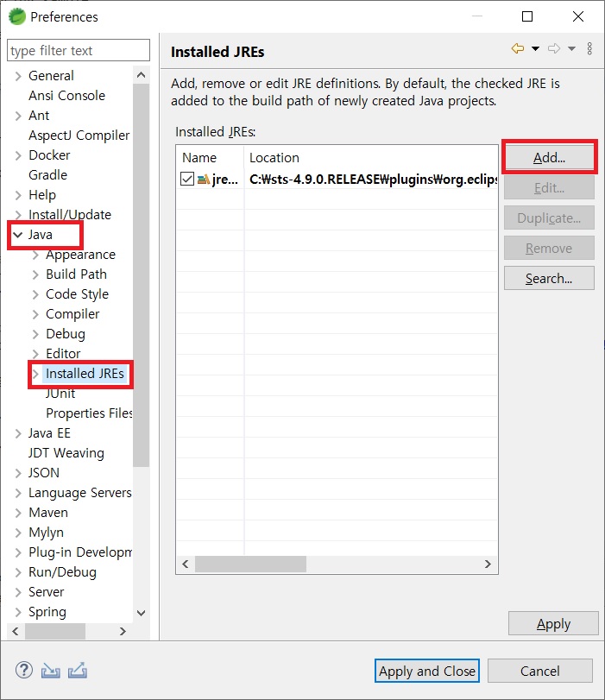Expand the Ant tree node

[18, 116]
